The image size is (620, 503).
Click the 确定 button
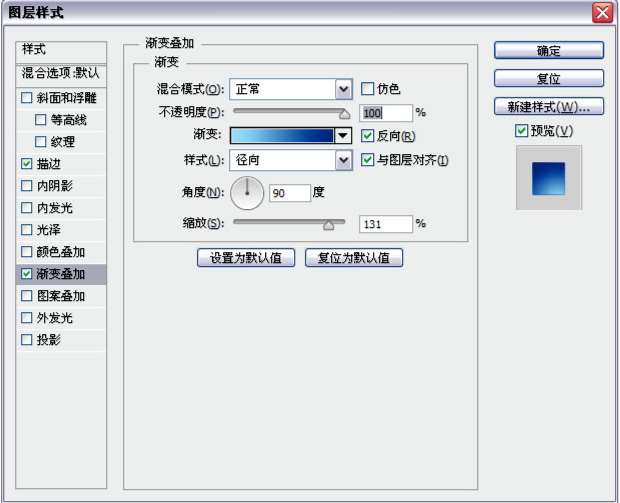(x=549, y=51)
